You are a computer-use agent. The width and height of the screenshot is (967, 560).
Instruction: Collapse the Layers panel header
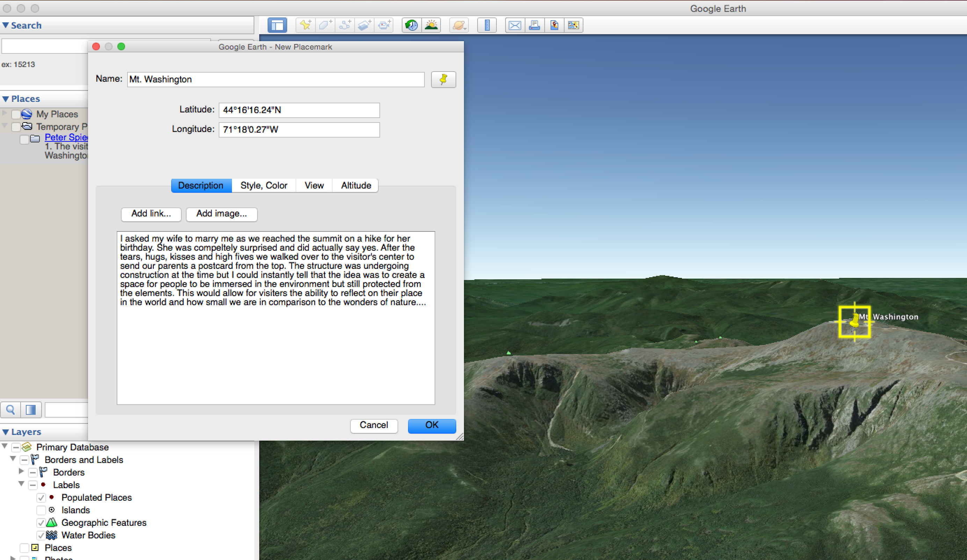(6, 432)
